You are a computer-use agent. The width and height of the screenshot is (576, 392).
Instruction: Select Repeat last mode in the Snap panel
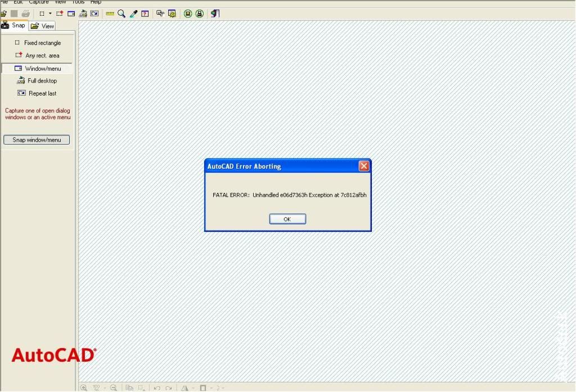tap(37, 93)
